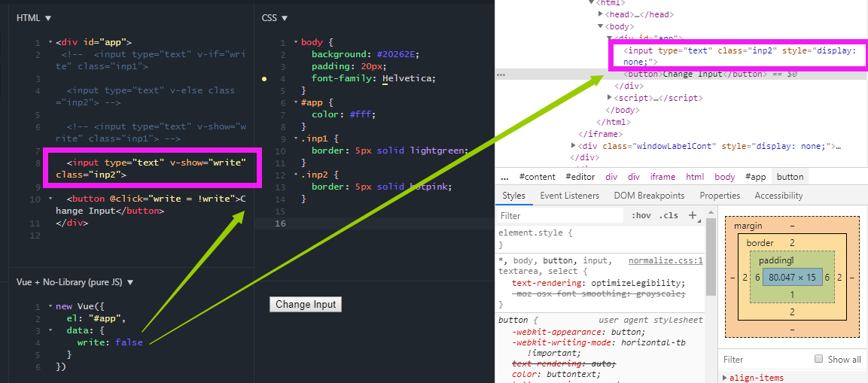Expand the align-items computed property
Image resolution: width=868 pixels, height=383 pixels.
click(726, 378)
